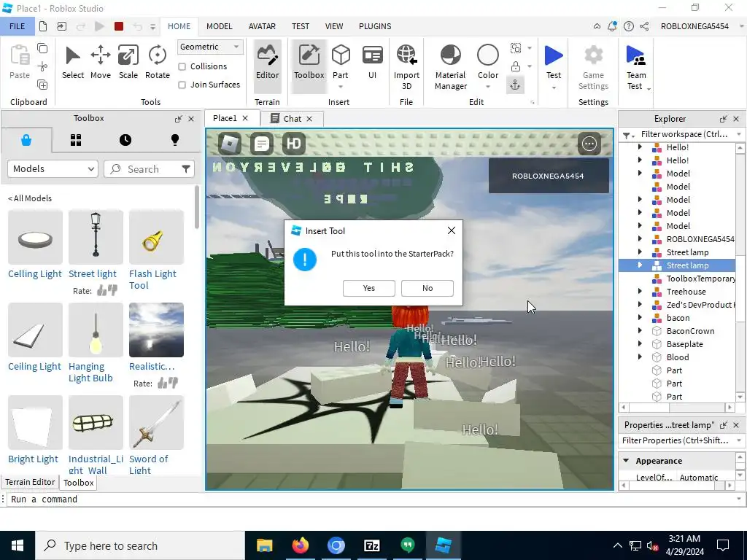The width and height of the screenshot is (747, 560).
Task: Open the Roblox menu in game viewport
Action: click(230, 144)
